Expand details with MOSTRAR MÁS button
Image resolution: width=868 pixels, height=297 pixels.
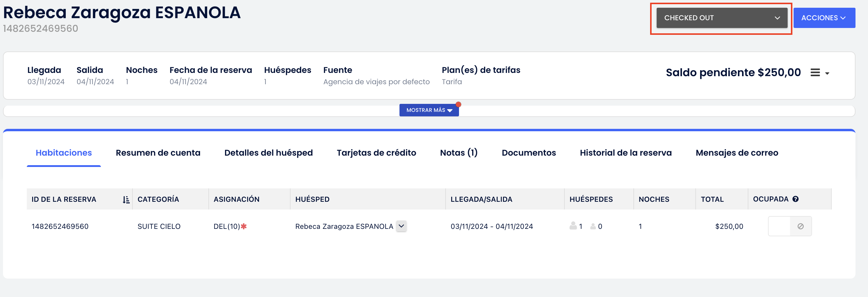pyautogui.click(x=429, y=110)
